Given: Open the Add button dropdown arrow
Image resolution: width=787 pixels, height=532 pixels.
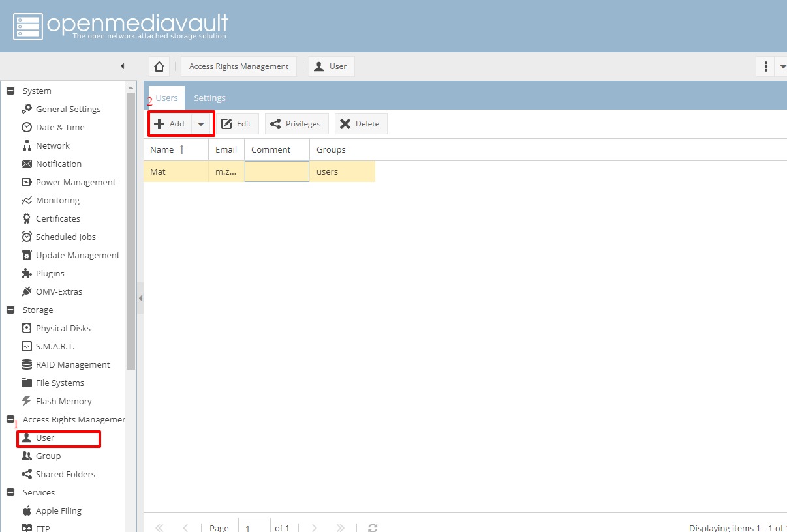Looking at the screenshot, I should pyautogui.click(x=201, y=124).
